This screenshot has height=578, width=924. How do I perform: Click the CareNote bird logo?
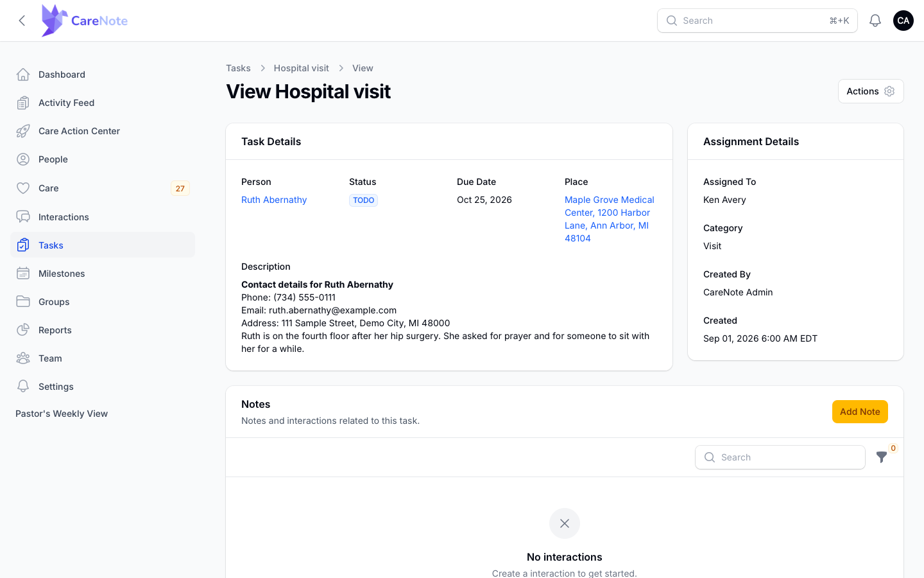click(x=55, y=21)
